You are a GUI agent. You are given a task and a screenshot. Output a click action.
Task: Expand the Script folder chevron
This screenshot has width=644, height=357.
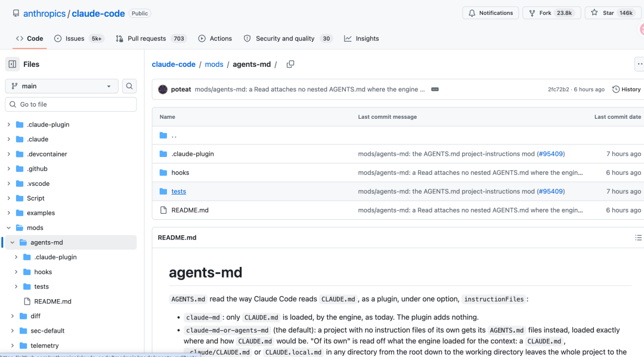pos(8,198)
